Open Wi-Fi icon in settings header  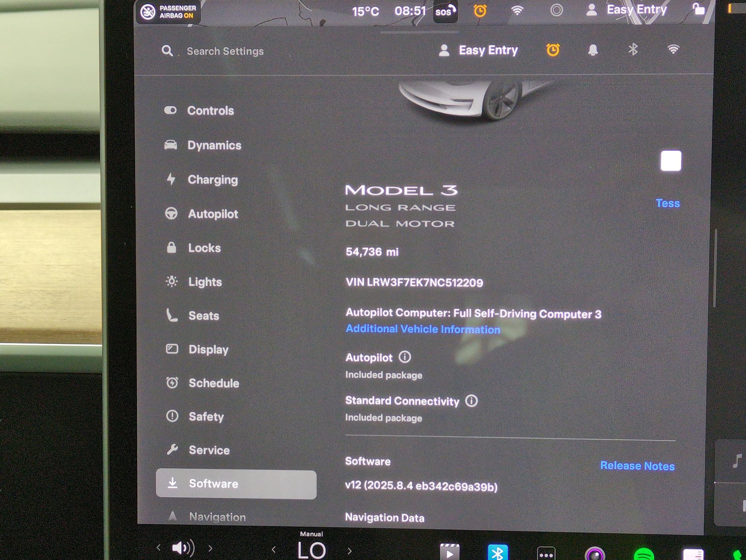(673, 49)
